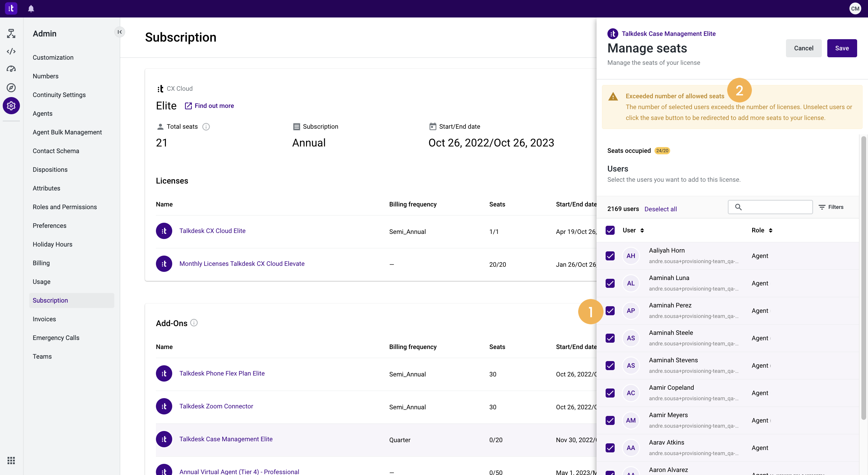Screen dimensions: 868x475
Task: Collapse the Admin menu panel
Action: [120, 32]
